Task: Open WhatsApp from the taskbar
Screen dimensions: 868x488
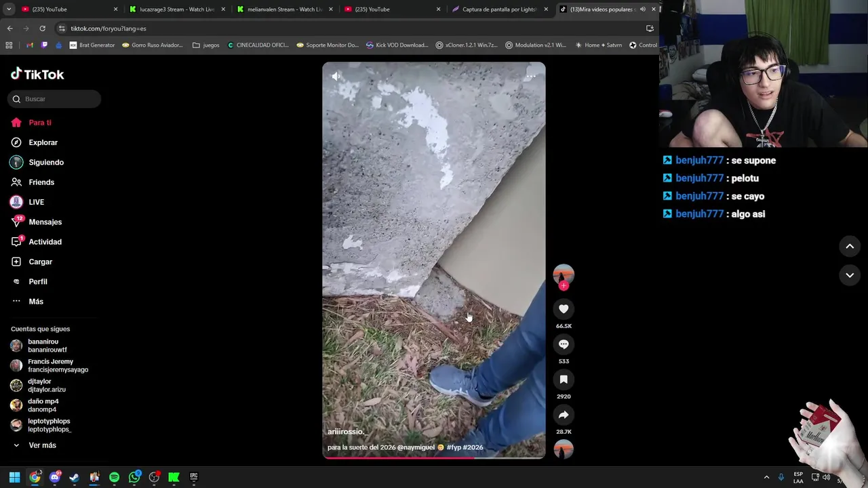Action: pos(134,477)
